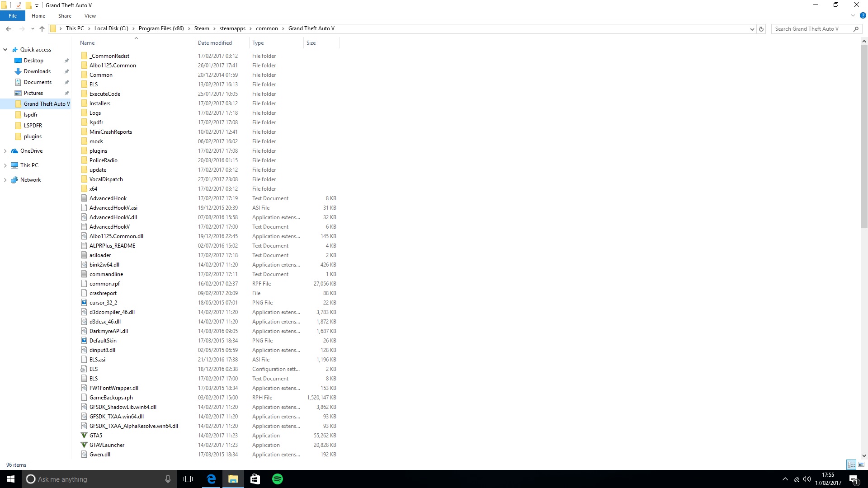Open the GTA5 application icon
The width and height of the screenshot is (868, 488).
pos(84,436)
